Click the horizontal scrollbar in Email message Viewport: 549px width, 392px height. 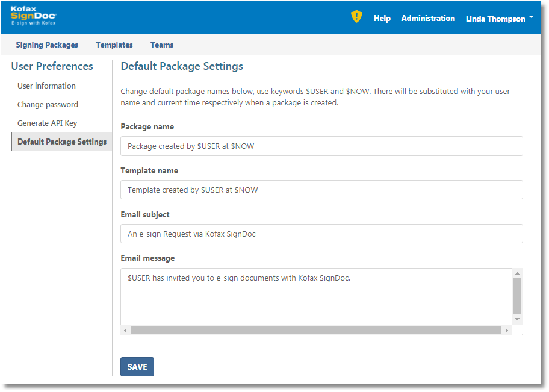[x=315, y=331]
